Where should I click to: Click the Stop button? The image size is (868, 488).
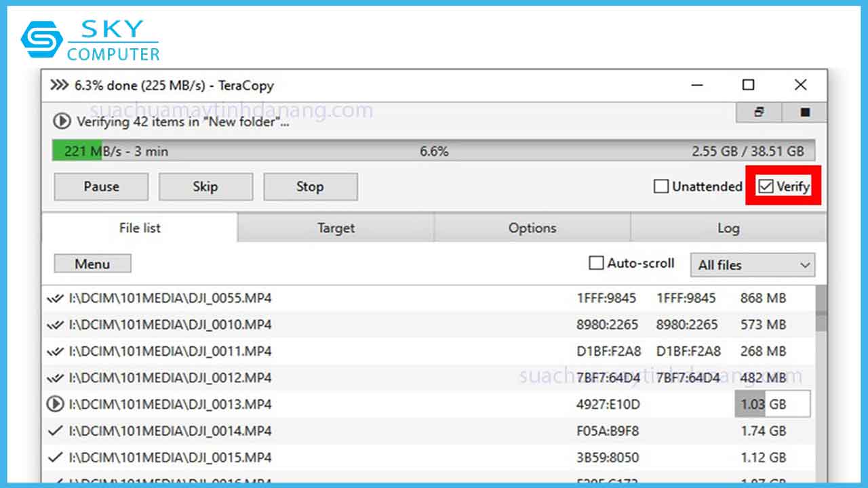(x=310, y=186)
